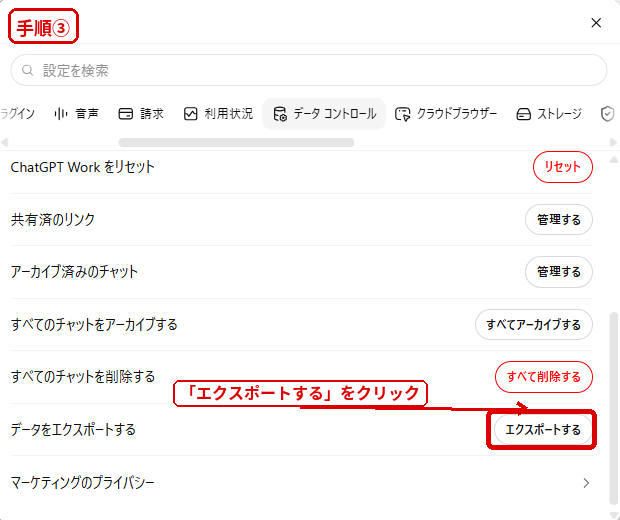Select the partially visible ラグイン tab

pyautogui.click(x=17, y=114)
